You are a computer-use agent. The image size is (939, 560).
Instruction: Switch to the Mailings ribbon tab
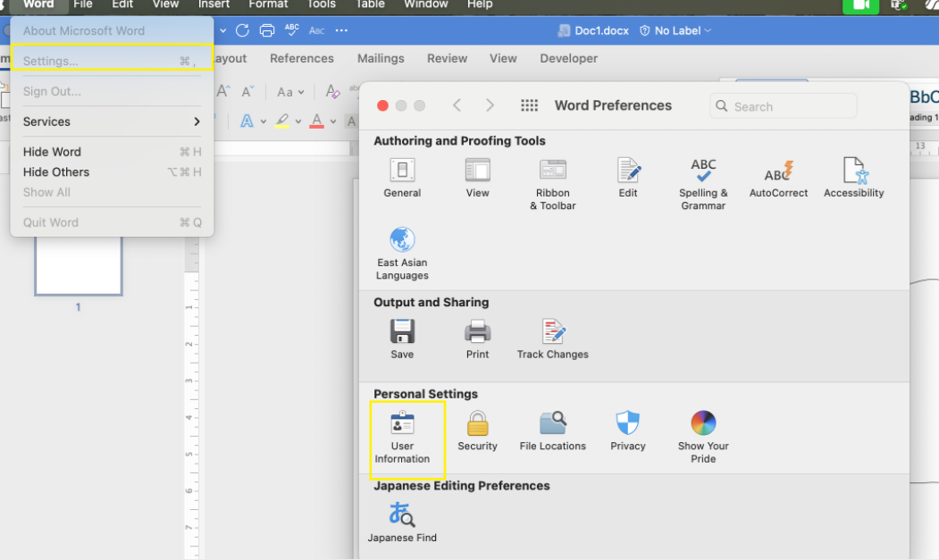[x=381, y=58]
